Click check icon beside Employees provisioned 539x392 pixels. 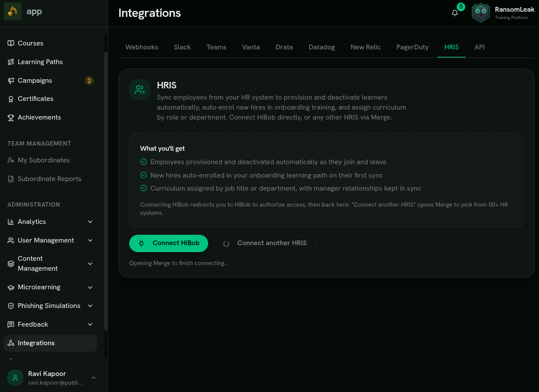[144, 162]
